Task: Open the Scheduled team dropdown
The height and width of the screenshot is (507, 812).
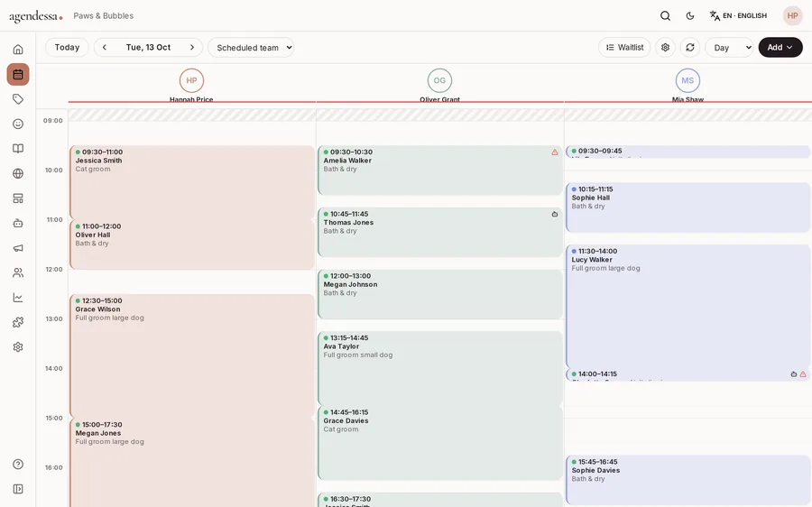Action: point(251,48)
